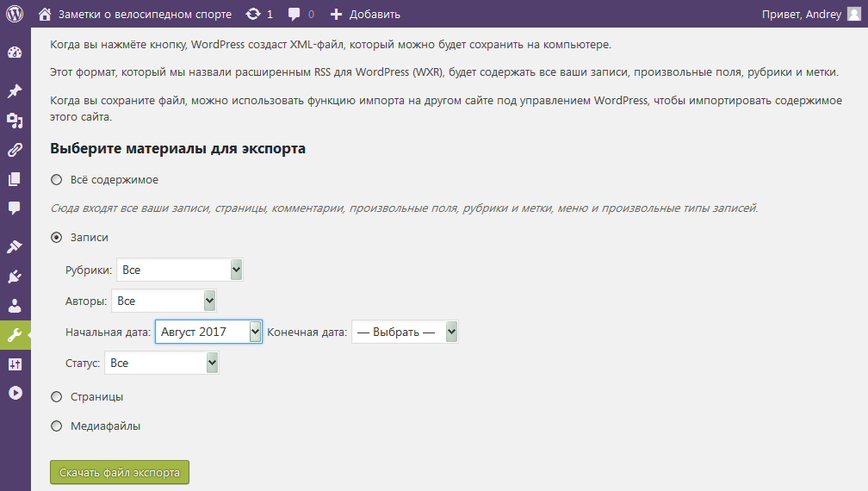Screen dimensions: 868x491
Task: Open the 'Статус' dropdown
Action: click(162, 364)
